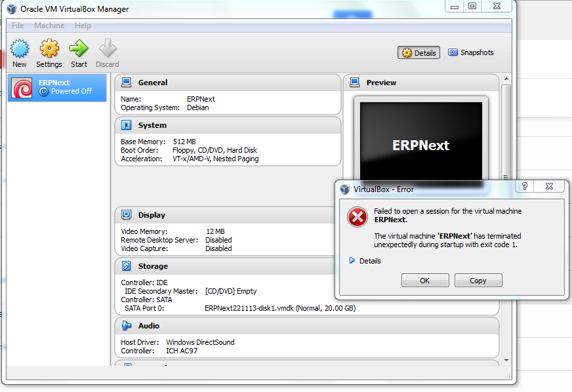Click the New virtual machine toolbar icon

tap(19, 49)
